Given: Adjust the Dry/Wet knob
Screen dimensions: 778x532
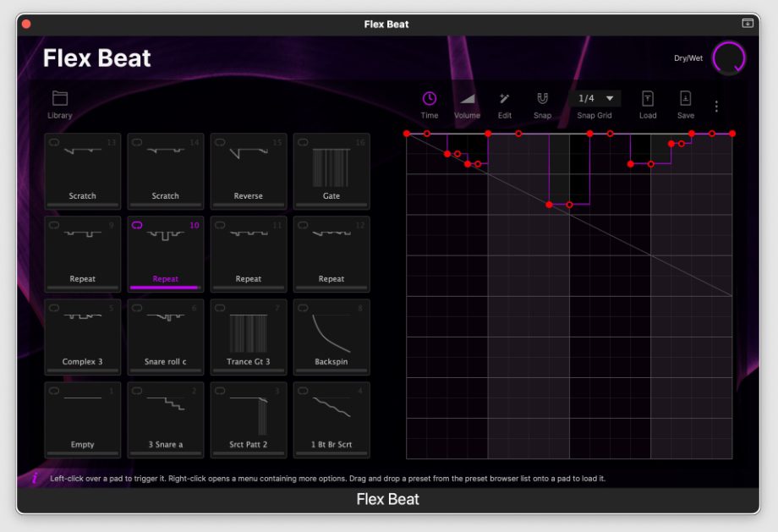Looking at the screenshot, I should point(728,58).
